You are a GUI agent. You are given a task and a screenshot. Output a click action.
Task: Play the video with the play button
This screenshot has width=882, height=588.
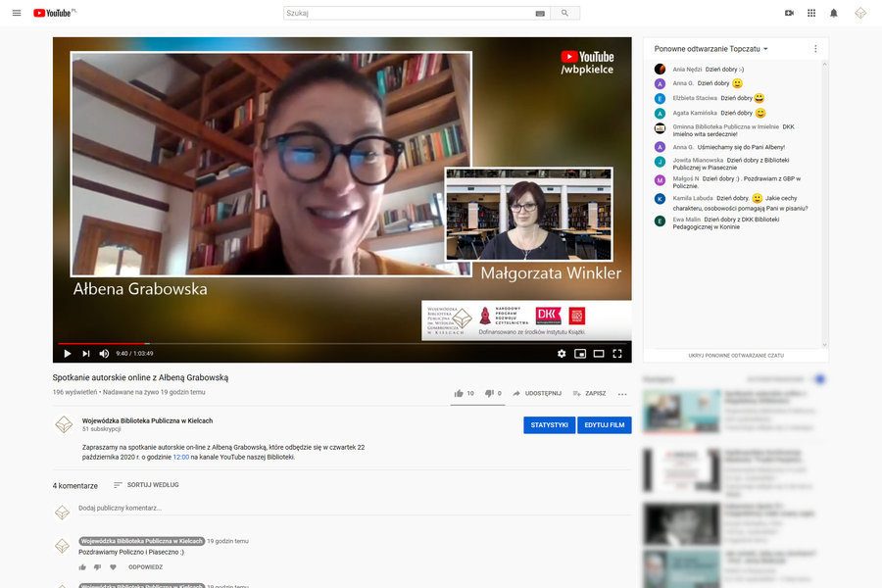67,354
